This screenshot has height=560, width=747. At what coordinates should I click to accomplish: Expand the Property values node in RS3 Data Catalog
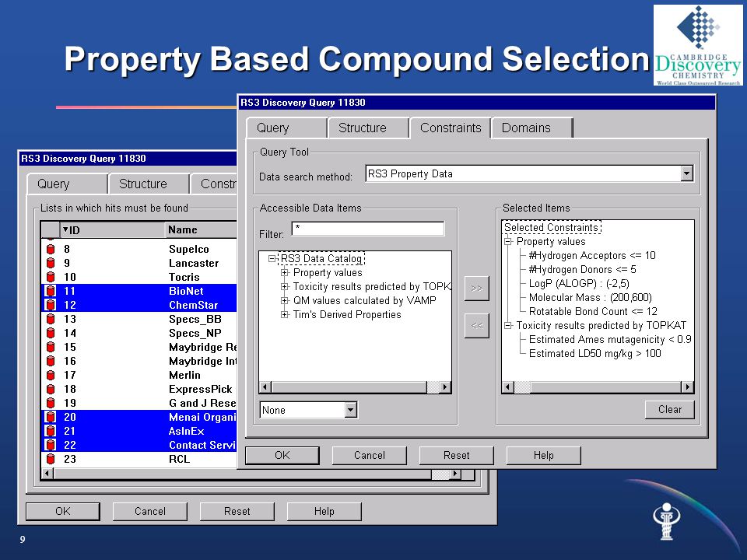tap(285, 273)
